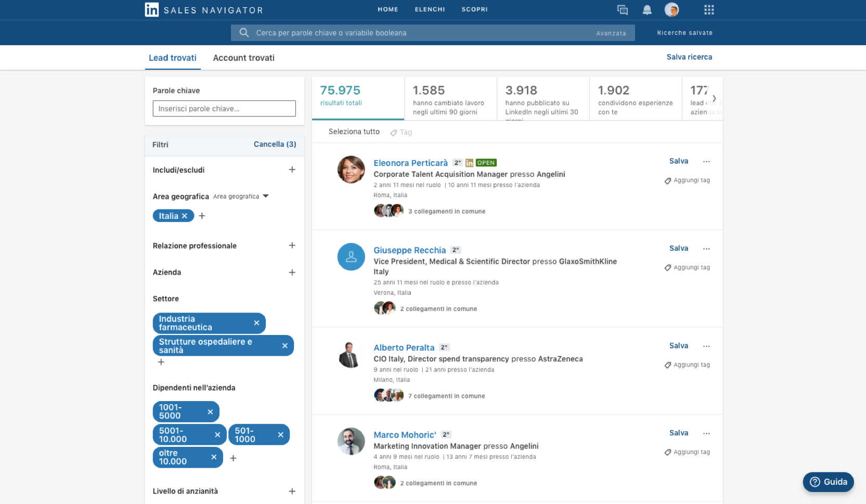Image resolution: width=866 pixels, height=504 pixels.
Task: Click Seleziona tutto
Action: pyautogui.click(x=354, y=132)
